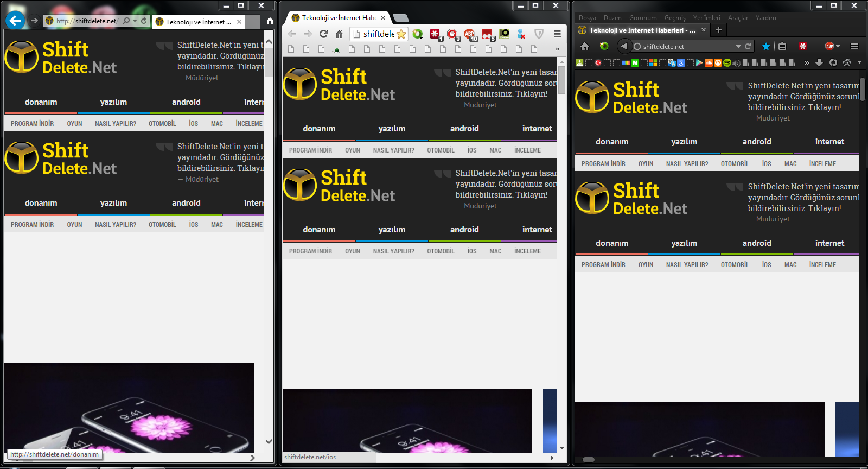Viewport: 868px width, 469px height.
Task: Open the SoundCloud bookmark in Firefox
Action: coord(709,62)
